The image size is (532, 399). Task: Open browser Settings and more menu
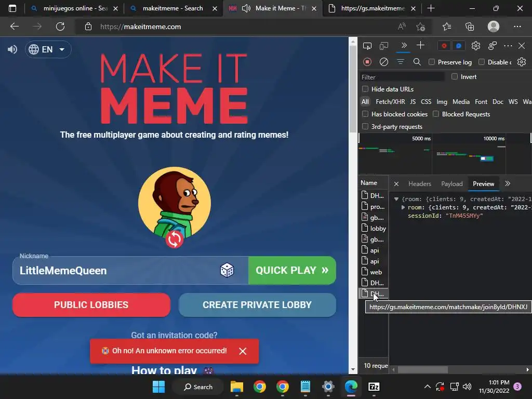517,26
